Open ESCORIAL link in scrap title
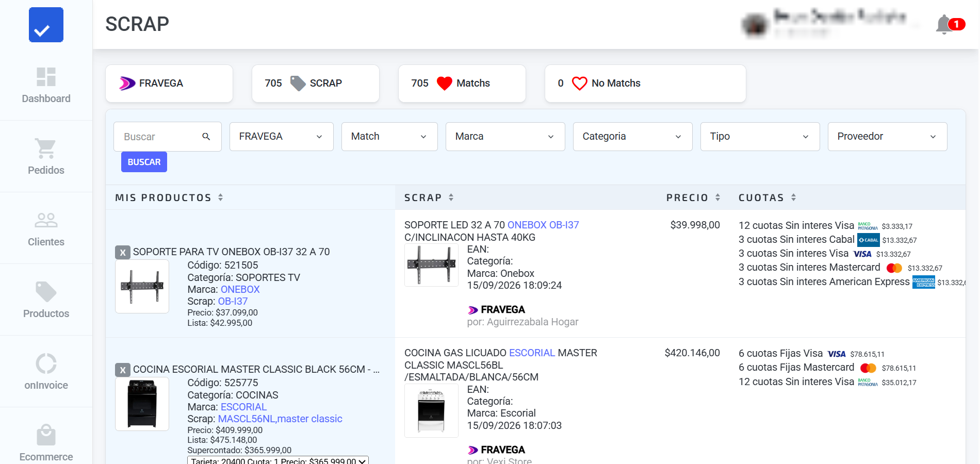Viewport: 980px width, 464px height. [532, 353]
